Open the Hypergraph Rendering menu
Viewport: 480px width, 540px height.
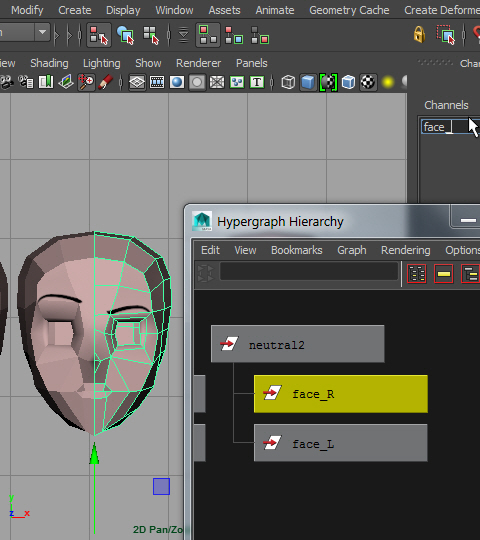pos(406,250)
